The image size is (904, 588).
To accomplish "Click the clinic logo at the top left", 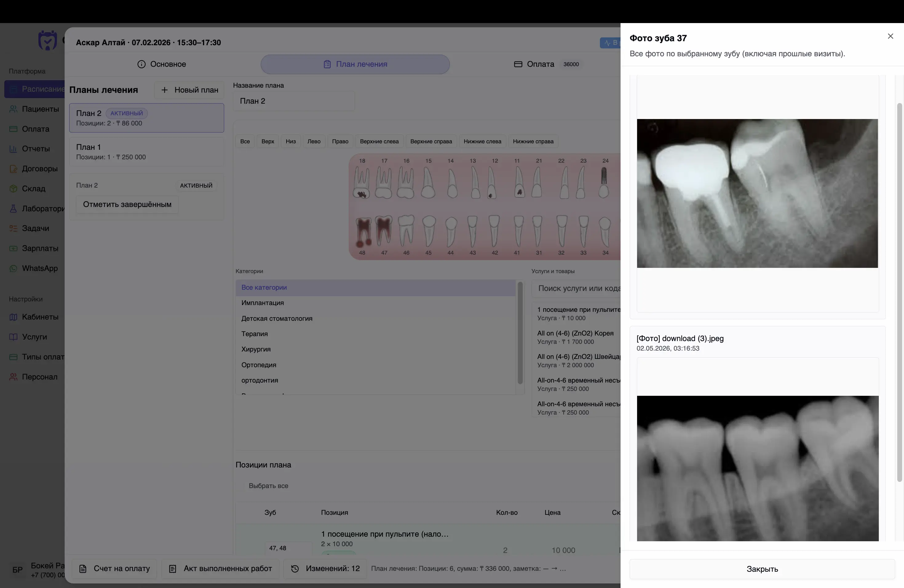I will click(x=47, y=40).
